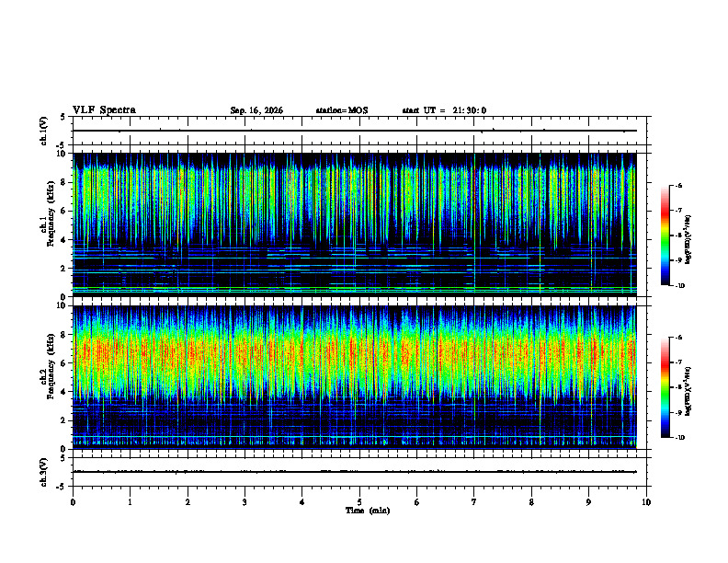Click the 0 minute tick label
This screenshot has width=728, height=563.
pyautogui.click(x=73, y=502)
